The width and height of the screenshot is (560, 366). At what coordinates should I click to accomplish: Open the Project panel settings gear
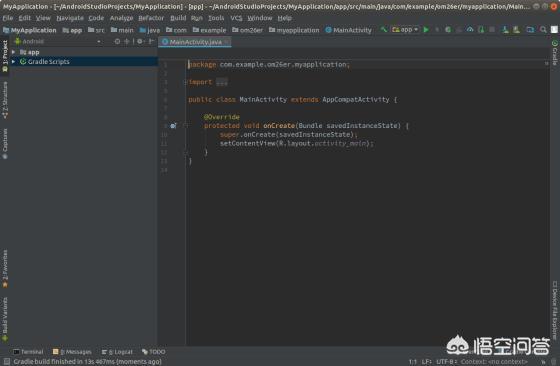140,41
